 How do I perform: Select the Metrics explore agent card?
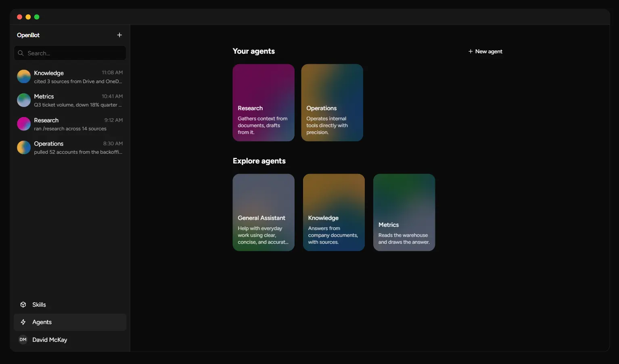[x=404, y=212]
